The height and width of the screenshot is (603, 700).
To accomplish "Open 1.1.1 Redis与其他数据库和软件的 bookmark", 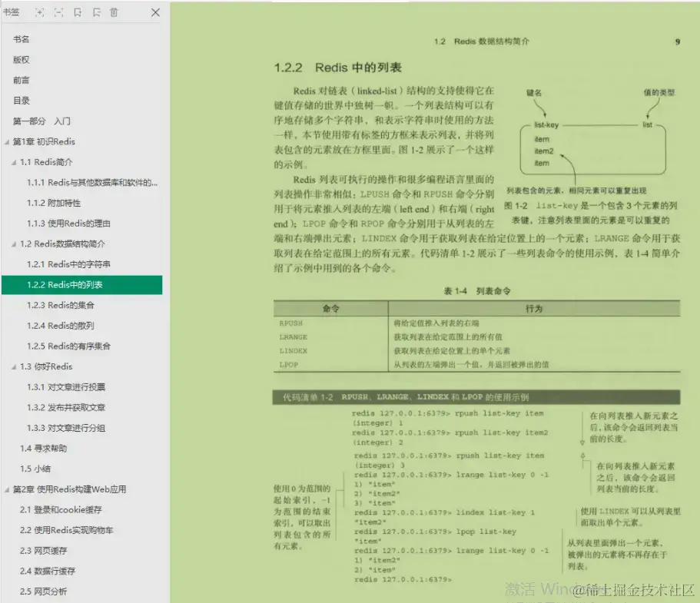I will (x=92, y=183).
